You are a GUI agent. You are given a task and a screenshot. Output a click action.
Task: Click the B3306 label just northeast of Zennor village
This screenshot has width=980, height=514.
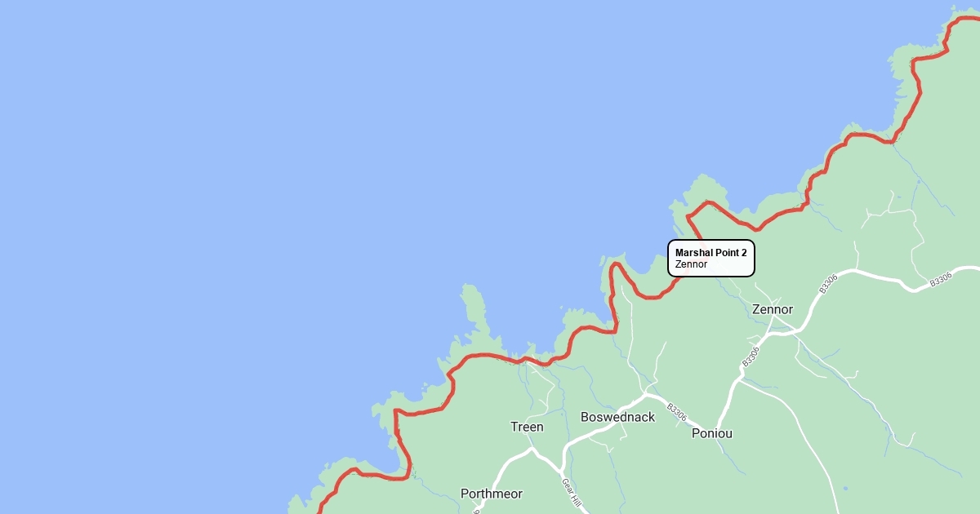click(828, 283)
